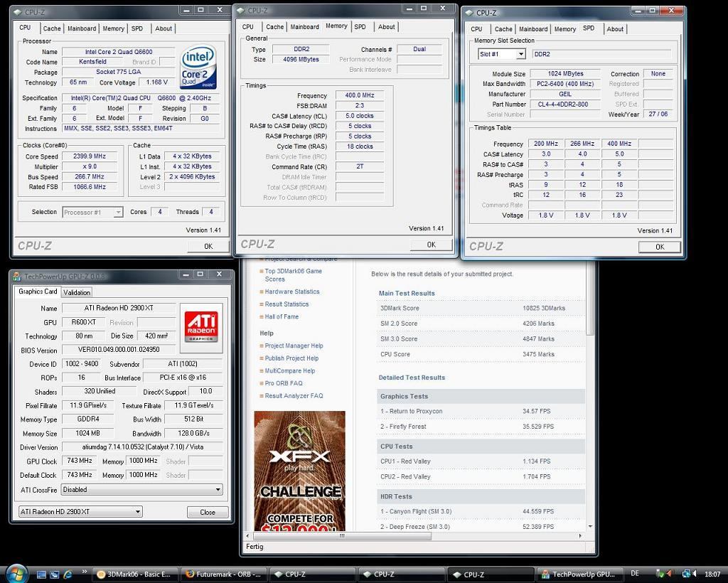The image size is (728, 583).
Task: Click the title icon of the CPU-Z SPD window
Action: 469,13
